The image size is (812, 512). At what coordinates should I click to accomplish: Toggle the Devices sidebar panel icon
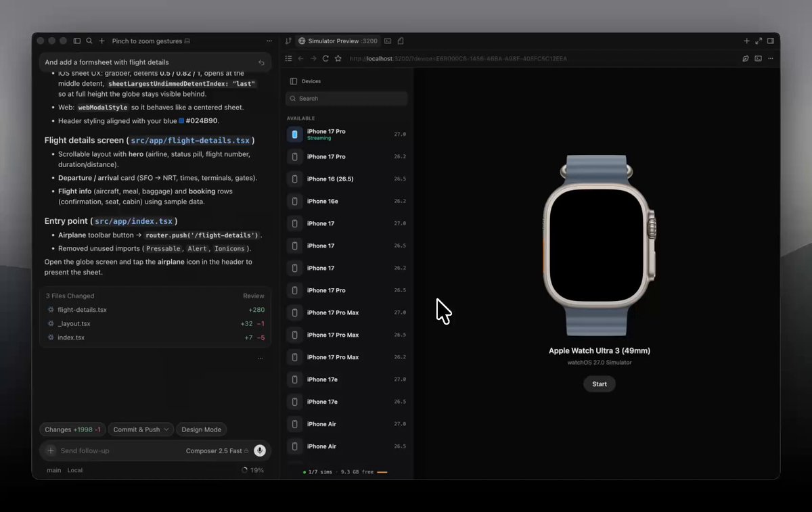pyautogui.click(x=293, y=81)
